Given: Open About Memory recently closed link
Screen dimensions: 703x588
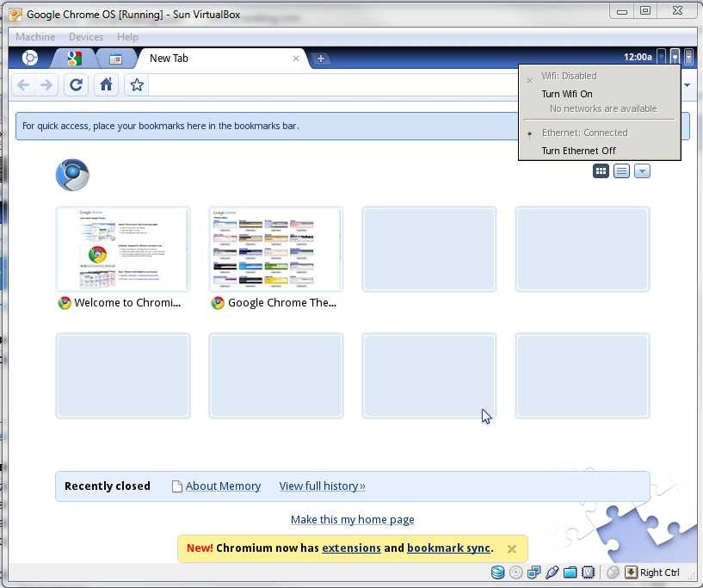Looking at the screenshot, I should [223, 486].
